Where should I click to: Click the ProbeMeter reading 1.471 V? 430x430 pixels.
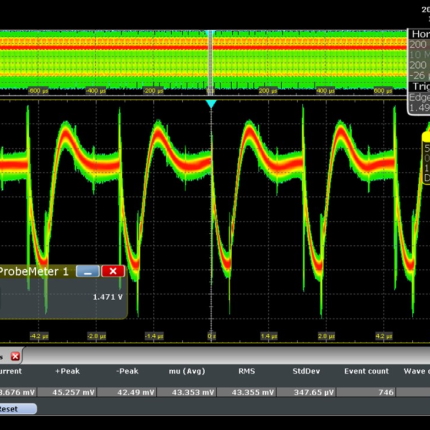pos(108,297)
